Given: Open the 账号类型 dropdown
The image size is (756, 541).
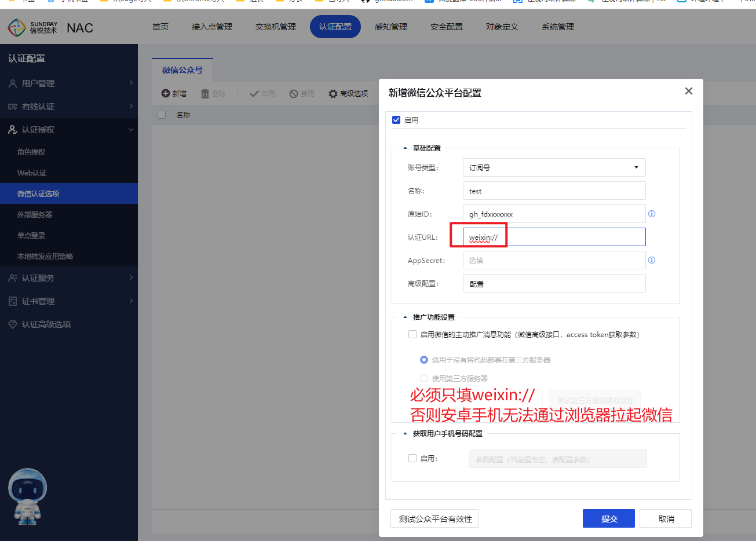Looking at the screenshot, I should (554, 167).
